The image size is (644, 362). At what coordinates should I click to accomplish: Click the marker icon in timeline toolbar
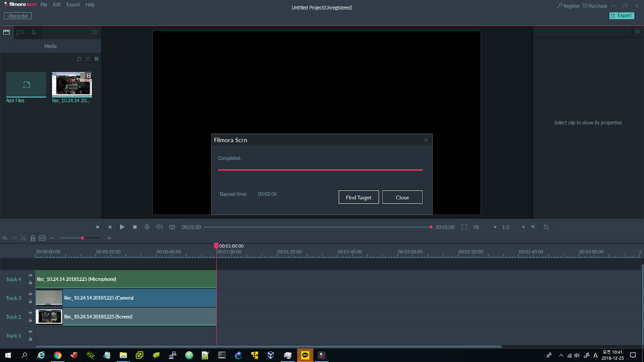point(33,238)
